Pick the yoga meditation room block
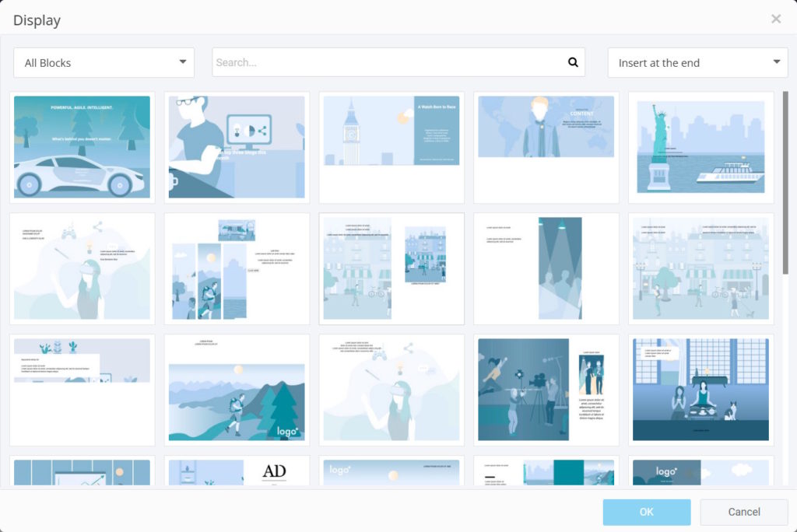Viewport: 797px width, 532px height. (x=701, y=390)
